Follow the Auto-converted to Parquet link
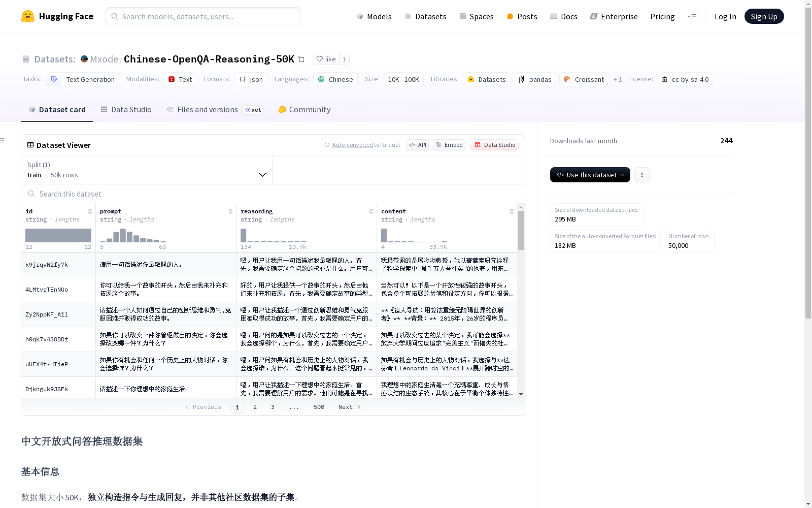 click(x=352, y=145)
